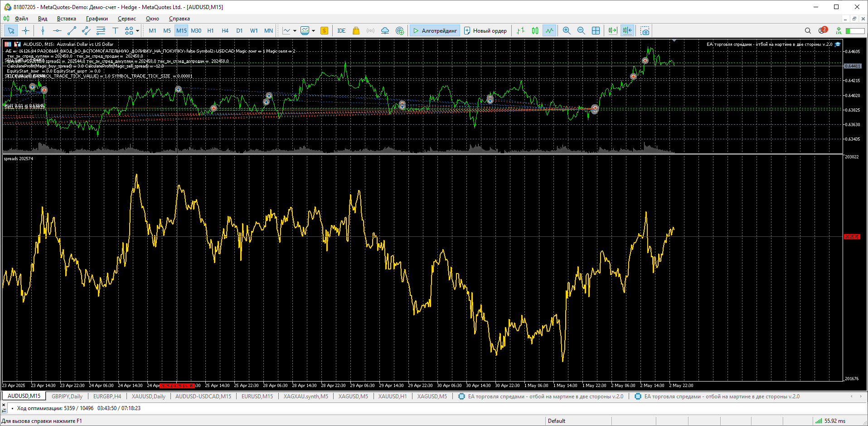Select the text label tool

pos(115,31)
